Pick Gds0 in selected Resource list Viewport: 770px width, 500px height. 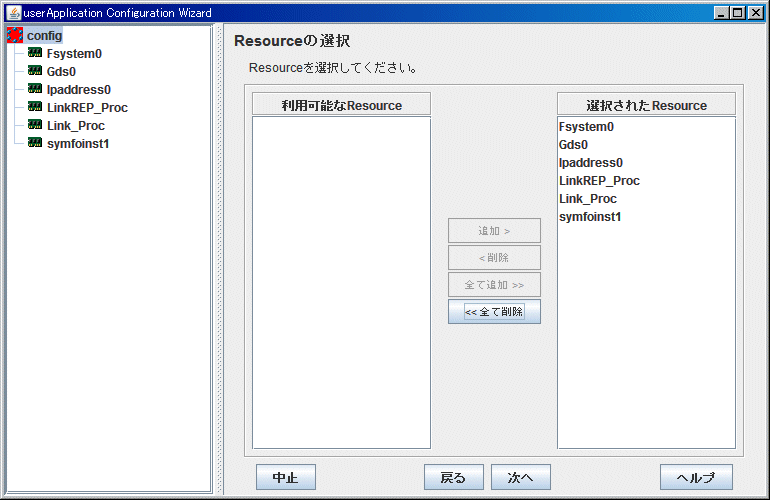646,145
